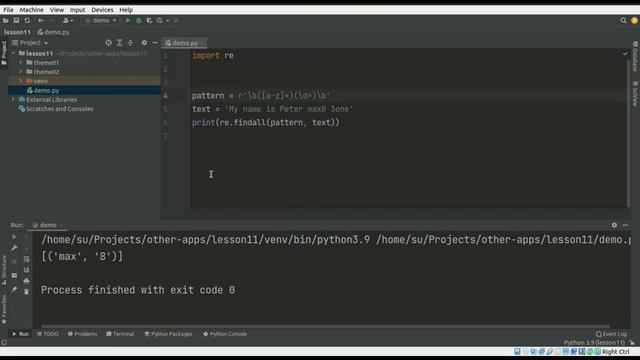Screen dimensions: 640x360
Task: Open Python Console tool window
Action: pos(225,334)
